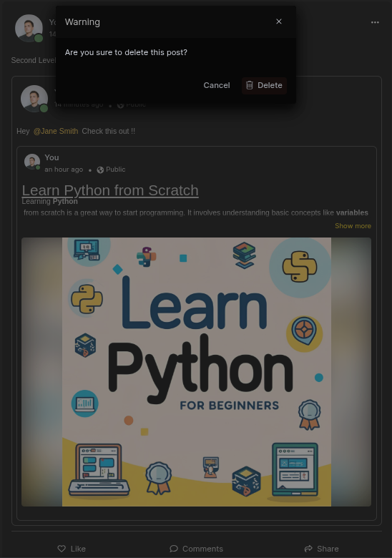Click the globe Public visibility icon
Viewport: 392px width, 558px height.
click(100, 170)
